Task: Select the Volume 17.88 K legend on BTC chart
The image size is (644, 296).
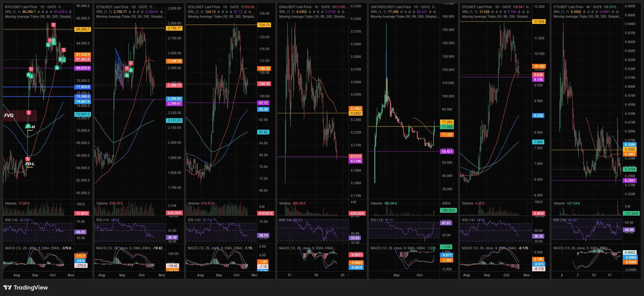Action: pos(17,203)
